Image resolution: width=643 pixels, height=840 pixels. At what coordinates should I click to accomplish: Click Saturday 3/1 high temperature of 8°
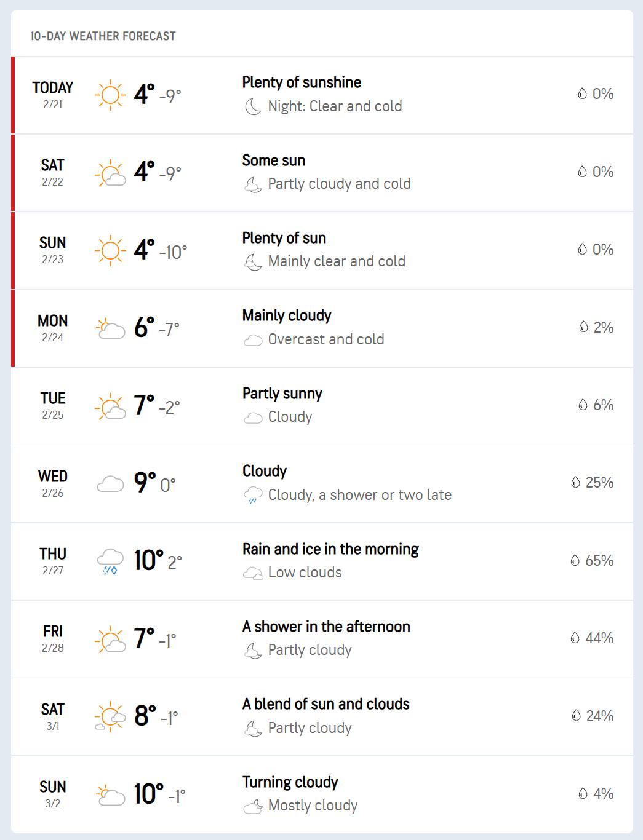click(145, 716)
